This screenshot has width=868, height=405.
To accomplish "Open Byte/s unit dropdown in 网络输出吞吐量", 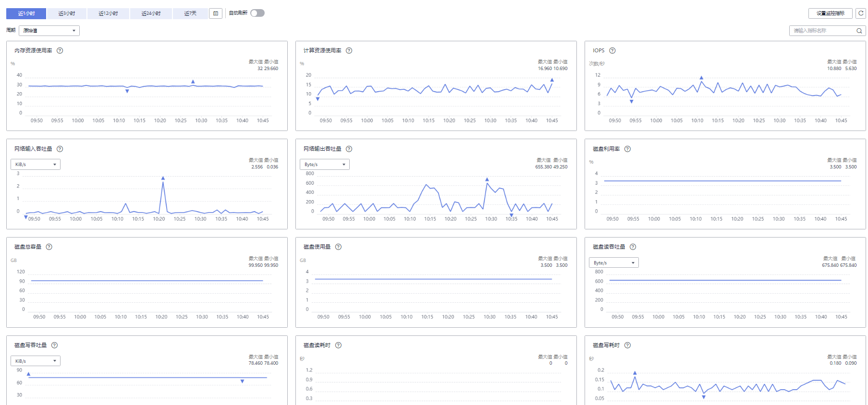I will tap(325, 165).
